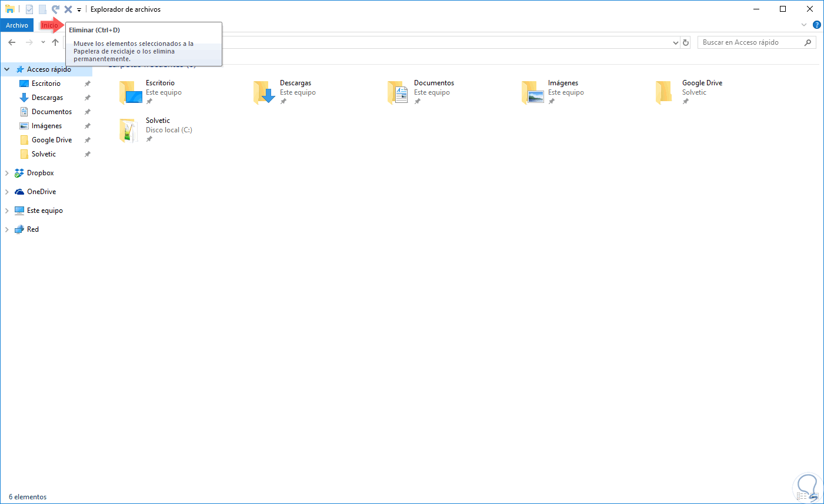
Task: Select Este equipo in the navigation pane
Action: (x=45, y=211)
